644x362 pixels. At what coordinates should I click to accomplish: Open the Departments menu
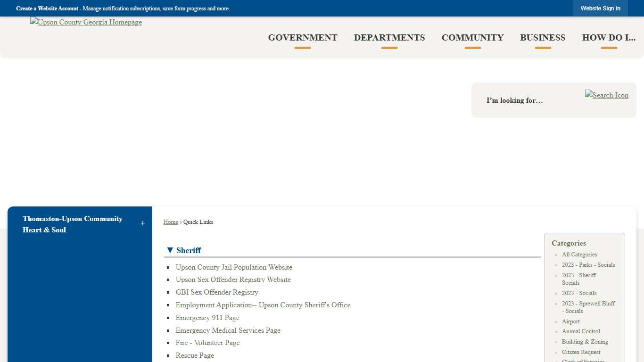[x=389, y=38]
